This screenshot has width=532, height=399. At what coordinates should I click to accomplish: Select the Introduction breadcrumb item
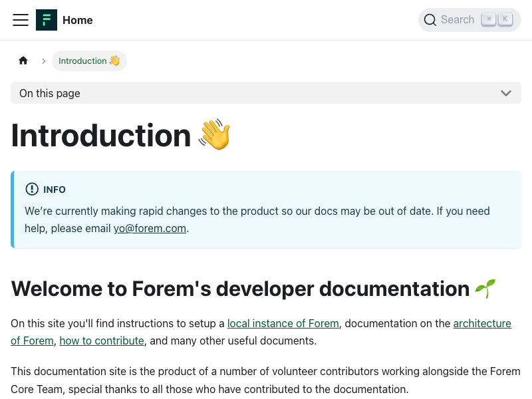pos(89,61)
